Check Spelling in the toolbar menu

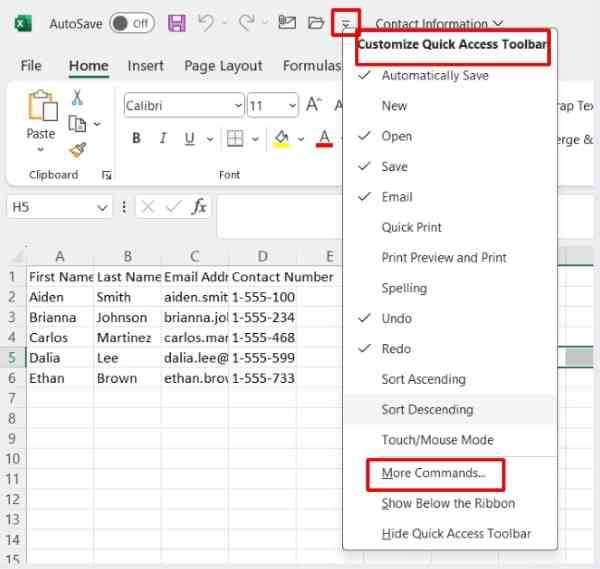point(450,288)
